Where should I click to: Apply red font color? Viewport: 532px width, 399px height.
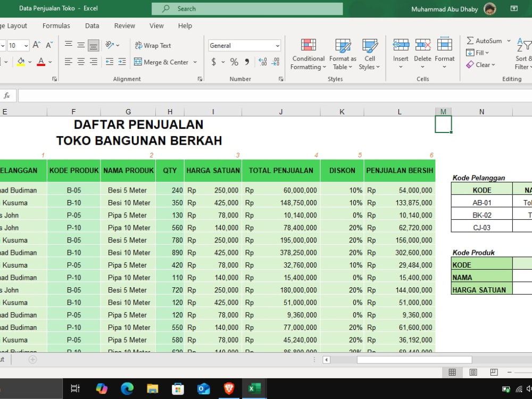click(41, 62)
